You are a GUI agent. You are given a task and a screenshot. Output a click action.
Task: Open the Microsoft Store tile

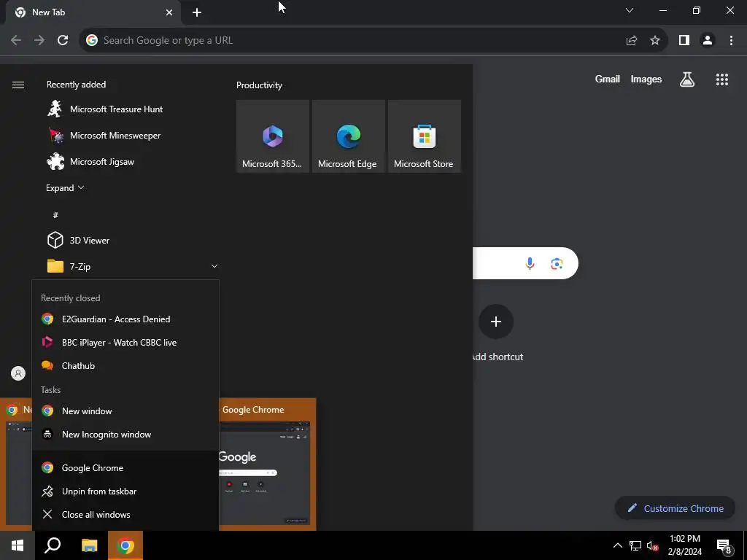(424, 136)
